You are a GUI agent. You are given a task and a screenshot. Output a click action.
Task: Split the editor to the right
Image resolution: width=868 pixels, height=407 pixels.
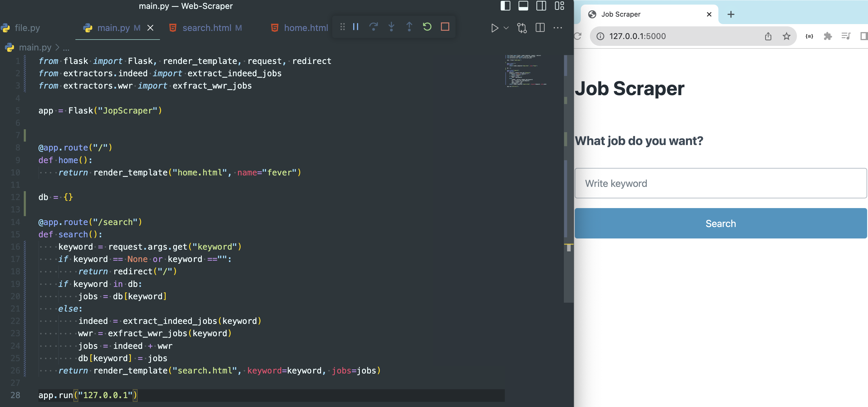pos(540,28)
